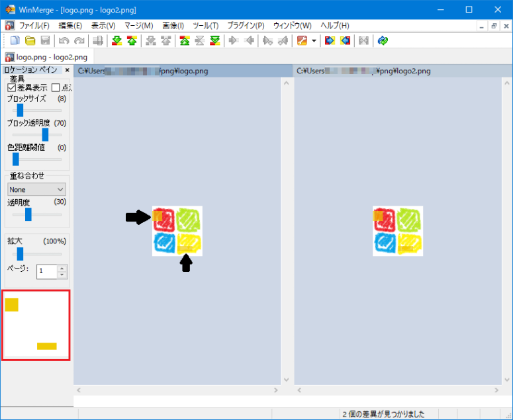This screenshot has width=513, height=420.
Task: Uncheck the 差異表示 checkbox
Action: pyautogui.click(x=12, y=87)
